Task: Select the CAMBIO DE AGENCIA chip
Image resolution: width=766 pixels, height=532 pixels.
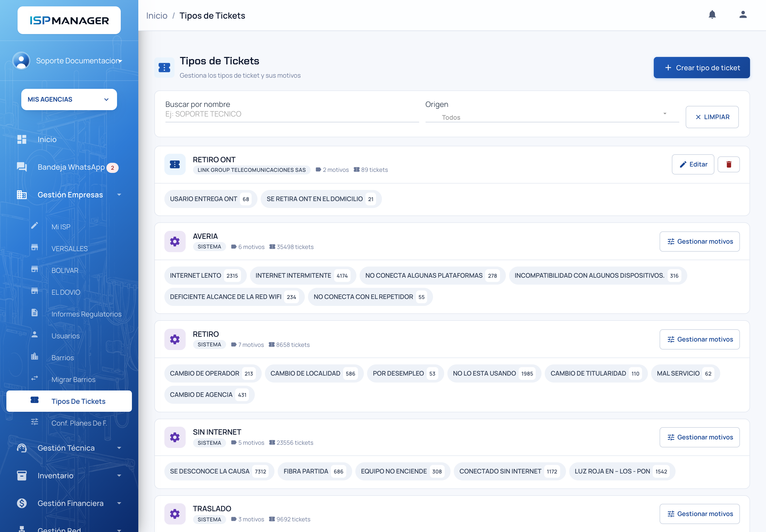Action: [x=209, y=395]
